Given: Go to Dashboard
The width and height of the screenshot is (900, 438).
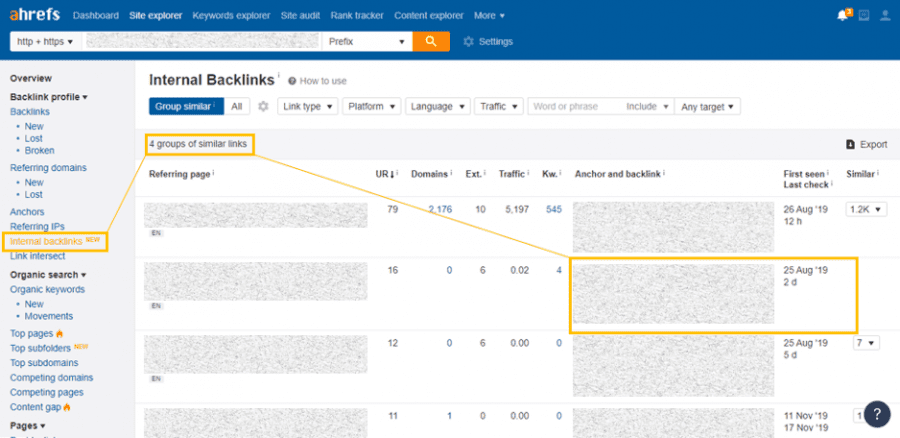Looking at the screenshot, I should point(96,15).
